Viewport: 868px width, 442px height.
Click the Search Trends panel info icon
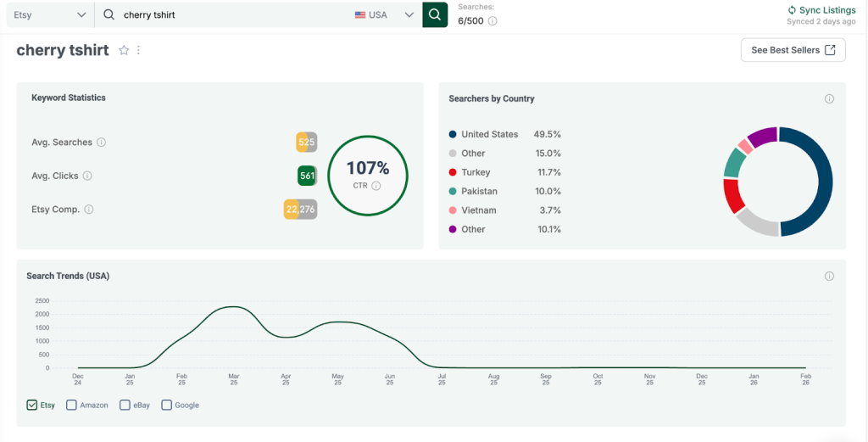pos(829,277)
